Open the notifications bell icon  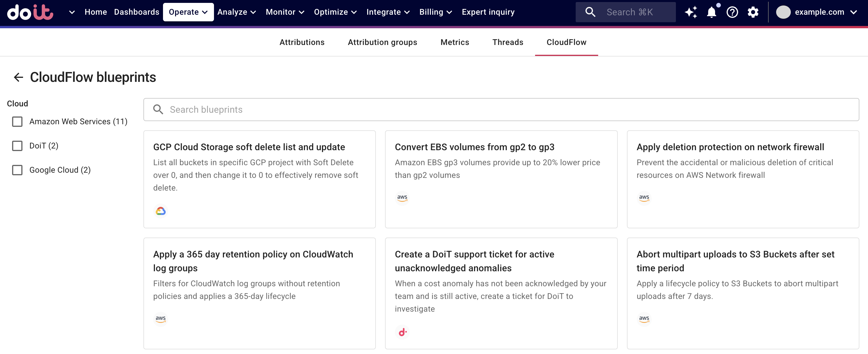711,12
